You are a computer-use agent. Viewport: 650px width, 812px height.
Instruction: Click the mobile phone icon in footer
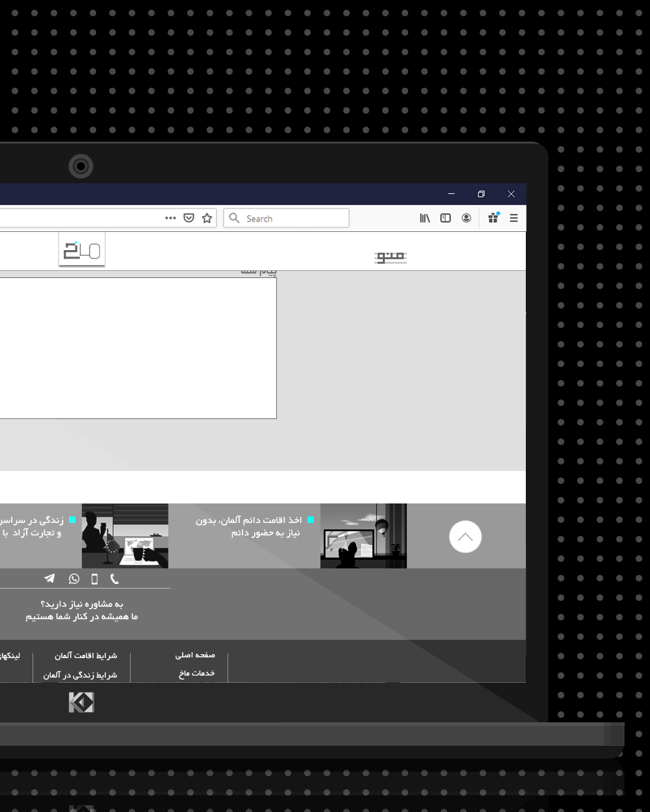click(x=94, y=579)
